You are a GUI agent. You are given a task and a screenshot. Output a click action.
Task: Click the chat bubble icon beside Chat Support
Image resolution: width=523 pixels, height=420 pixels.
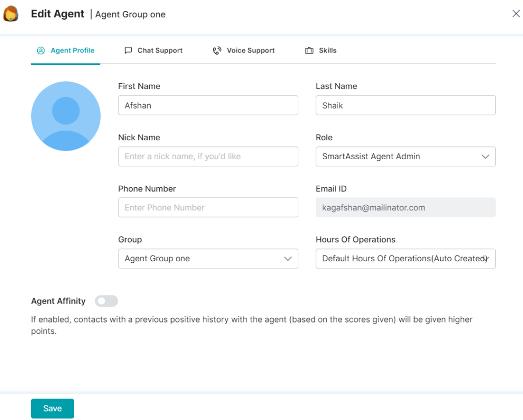tap(128, 50)
